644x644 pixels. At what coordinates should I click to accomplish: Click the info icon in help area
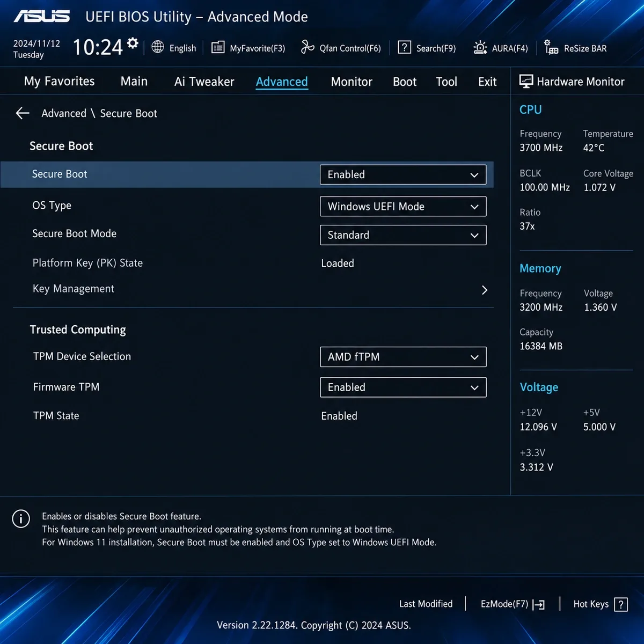pyautogui.click(x=21, y=519)
